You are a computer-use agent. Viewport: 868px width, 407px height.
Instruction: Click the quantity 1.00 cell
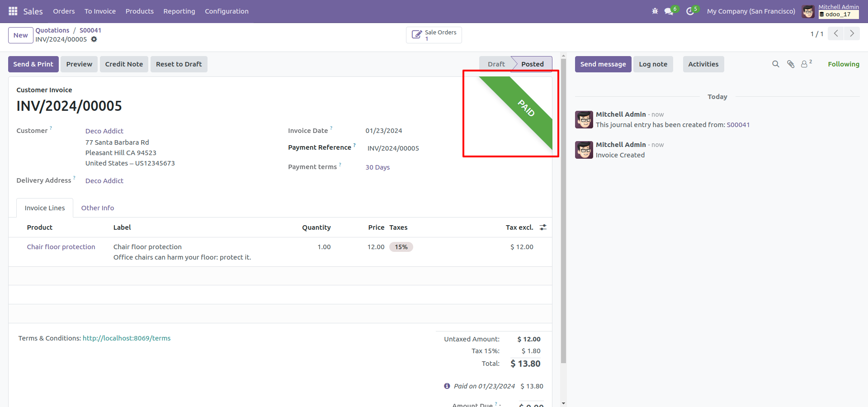(x=324, y=247)
